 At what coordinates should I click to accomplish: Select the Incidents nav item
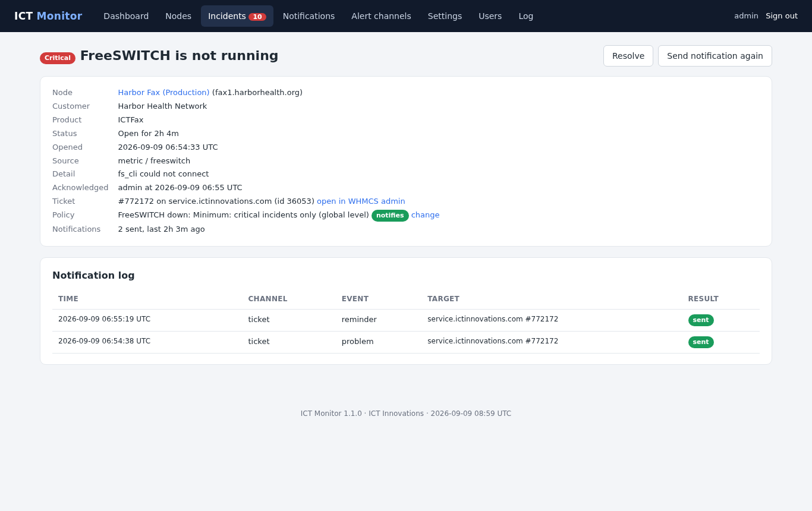pos(237,16)
